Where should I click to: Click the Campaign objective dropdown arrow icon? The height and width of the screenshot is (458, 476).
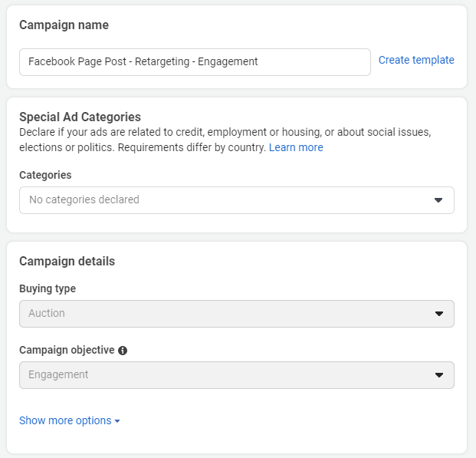tap(439, 374)
